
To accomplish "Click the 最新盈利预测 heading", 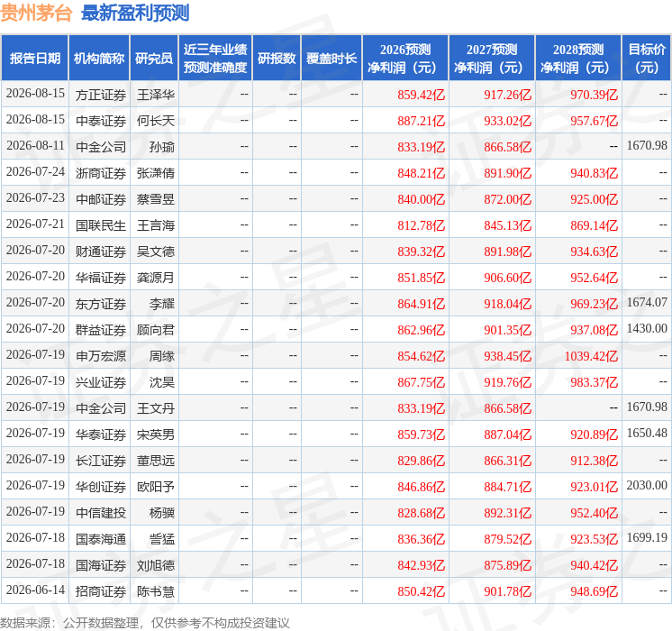I will [x=135, y=13].
